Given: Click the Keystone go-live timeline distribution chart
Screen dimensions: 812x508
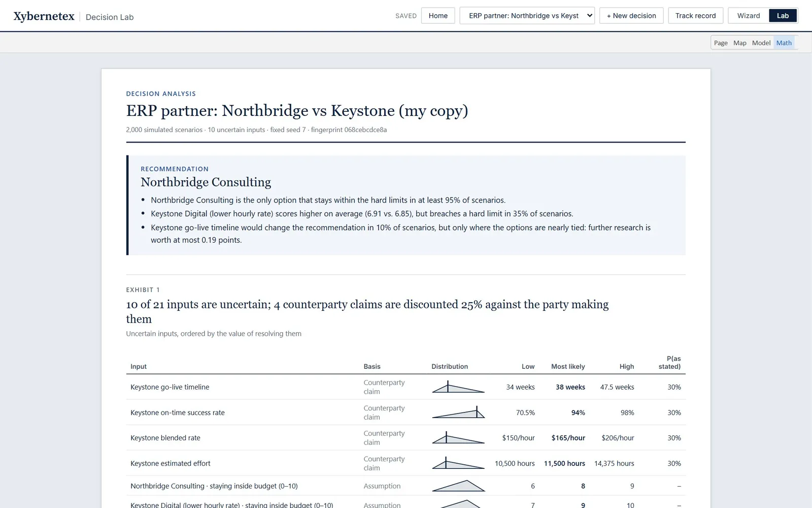Looking at the screenshot, I should [x=458, y=387].
